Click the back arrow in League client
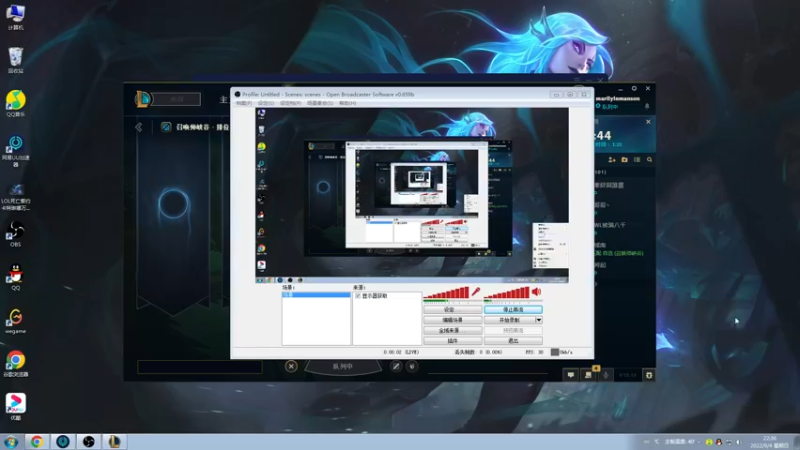 (x=139, y=127)
